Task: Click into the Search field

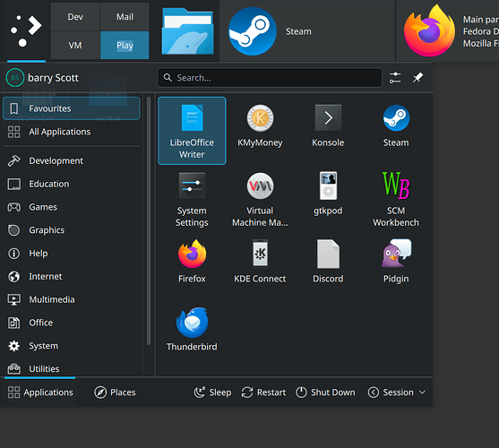Action: pos(270,78)
